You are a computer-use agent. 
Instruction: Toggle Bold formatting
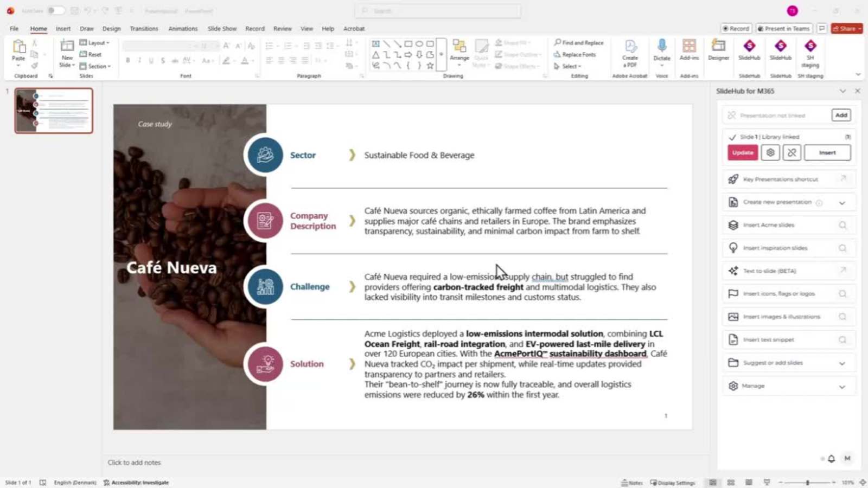pos(128,61)
